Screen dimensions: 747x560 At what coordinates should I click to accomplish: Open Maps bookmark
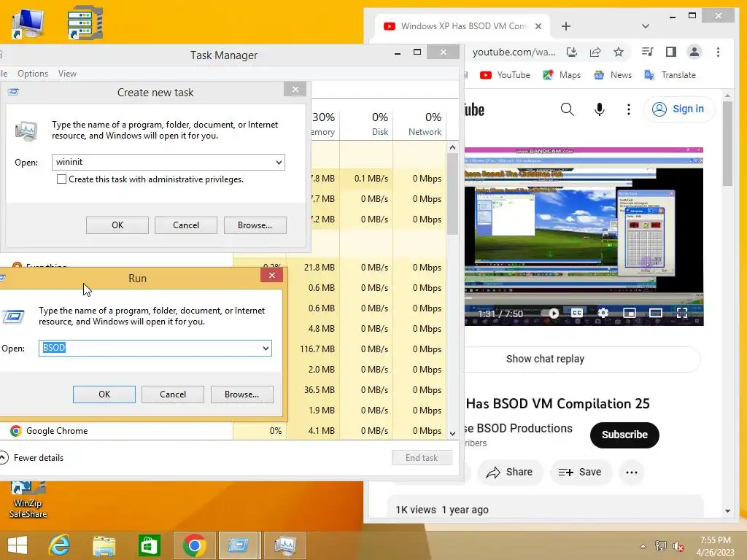pyautogui.click(x=562, y=75)
